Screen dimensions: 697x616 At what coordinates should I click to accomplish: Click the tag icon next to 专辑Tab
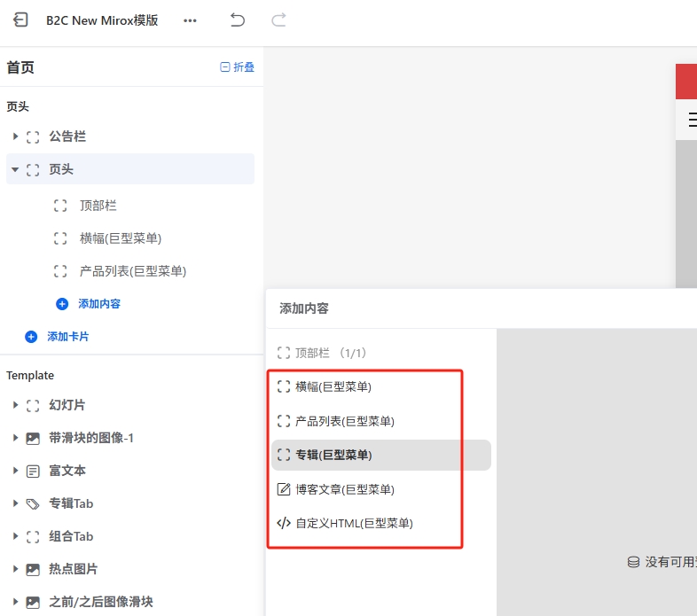[33, 503]
